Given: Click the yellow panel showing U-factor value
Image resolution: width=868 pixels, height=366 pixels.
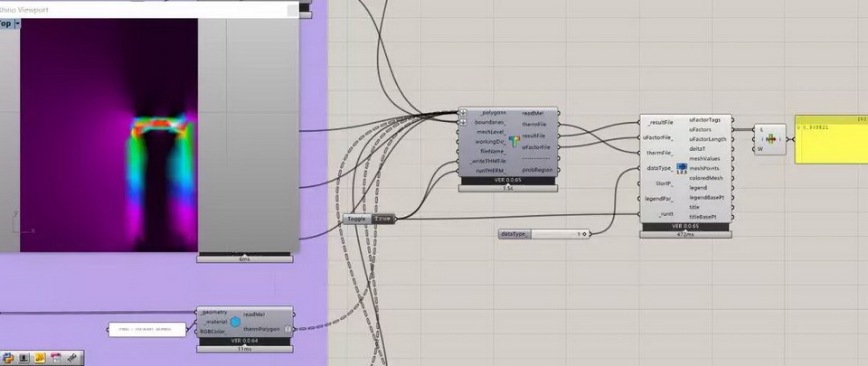Looking at the screenshot, I should click(830, 140).
